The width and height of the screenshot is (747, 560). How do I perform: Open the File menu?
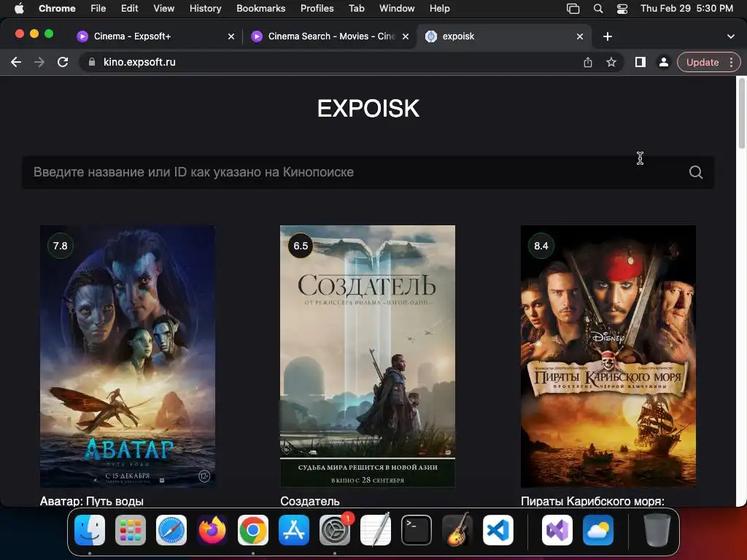98,8
